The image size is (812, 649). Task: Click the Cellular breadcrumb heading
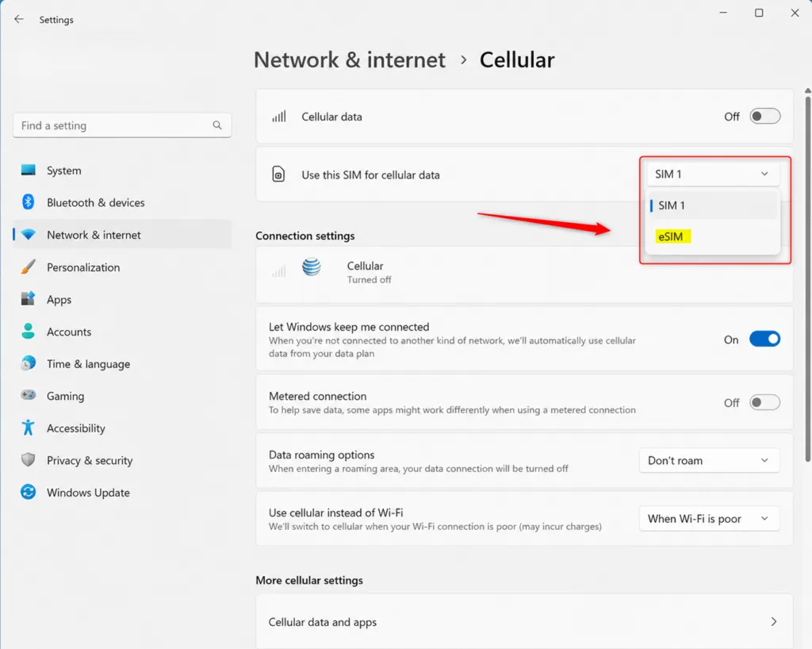coord(517,60)
